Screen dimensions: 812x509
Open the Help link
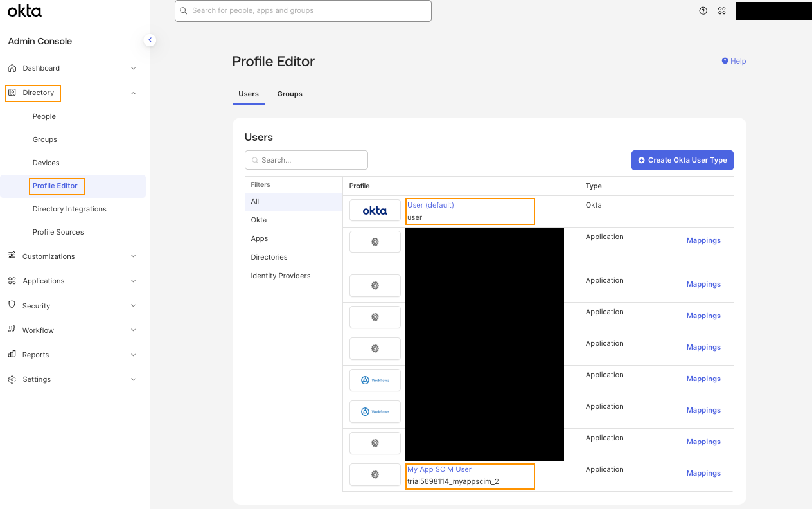point(734,61)
